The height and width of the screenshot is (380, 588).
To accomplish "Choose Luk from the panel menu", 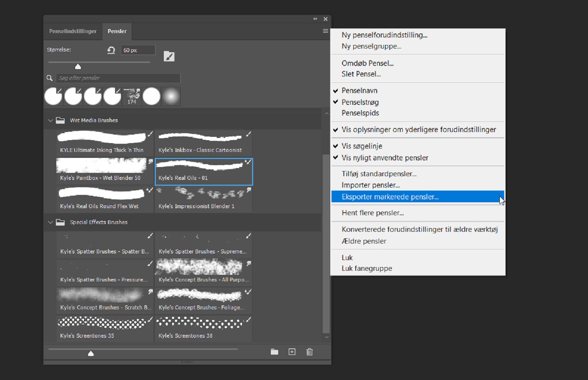I will pos(418,258).
